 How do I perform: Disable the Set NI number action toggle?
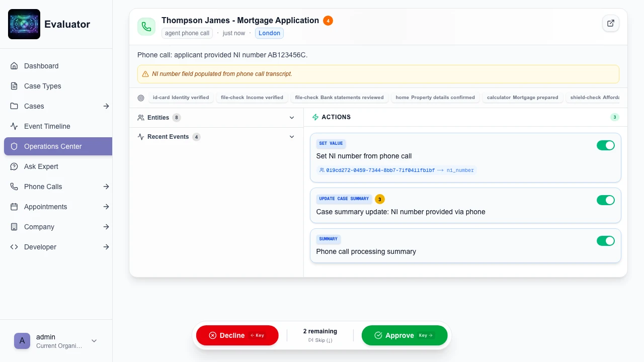click(x=605, y=145)
